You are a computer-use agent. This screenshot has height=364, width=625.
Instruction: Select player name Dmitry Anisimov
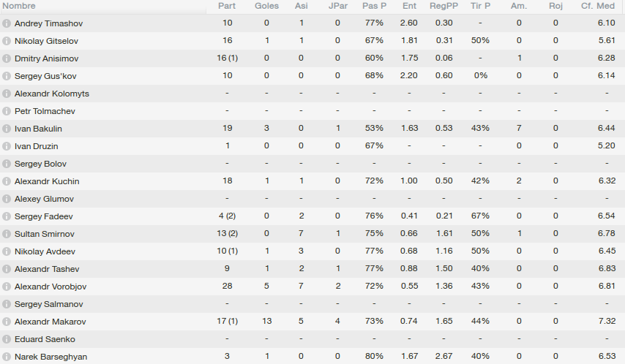[x=47, y=58]
